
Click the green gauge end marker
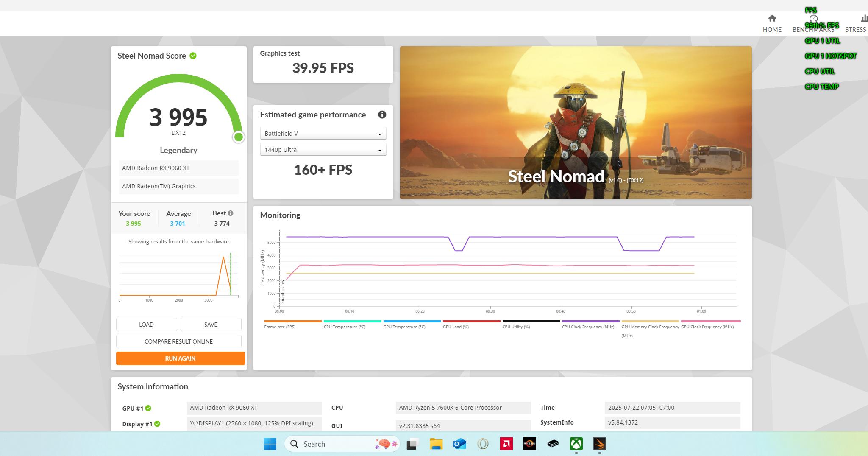tap(239, 137)
